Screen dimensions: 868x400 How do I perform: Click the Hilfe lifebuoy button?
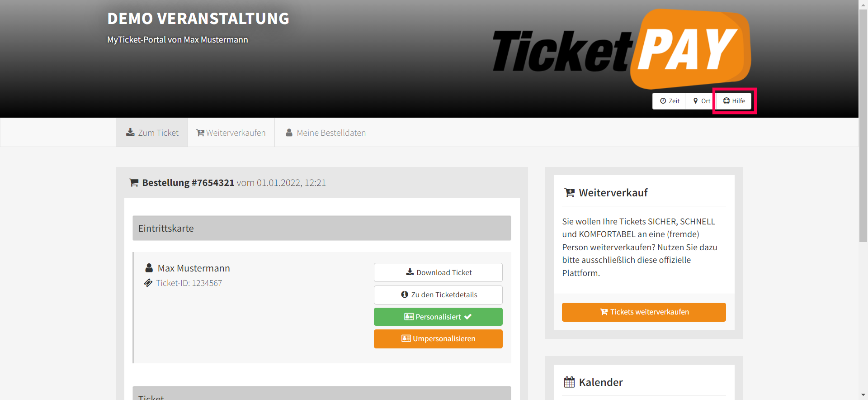coord(734,101)
